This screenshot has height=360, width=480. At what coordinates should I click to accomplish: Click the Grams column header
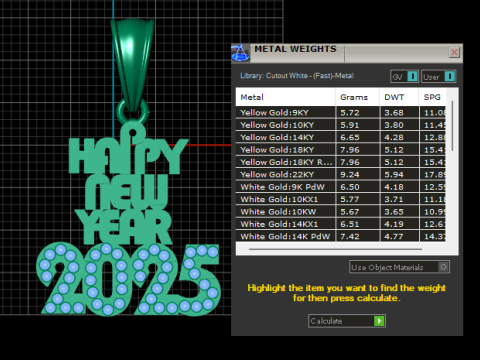click(357, 97)
